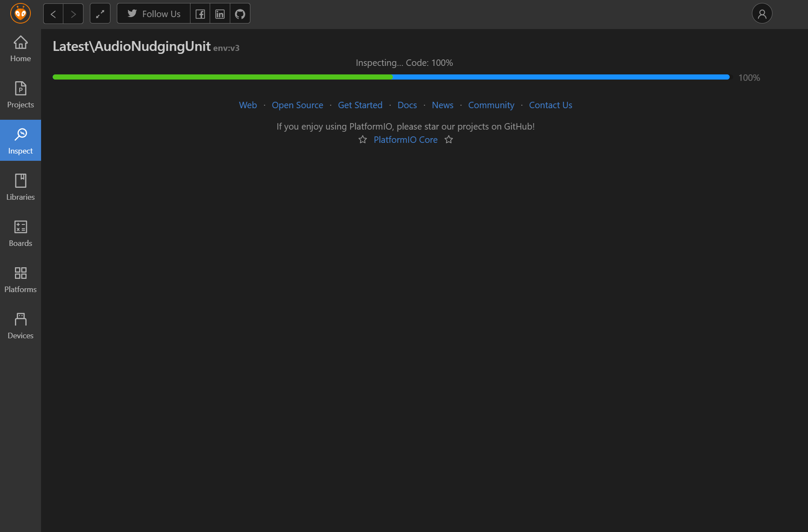
Task: Click the 100% progress label
Action: point(749,78)
